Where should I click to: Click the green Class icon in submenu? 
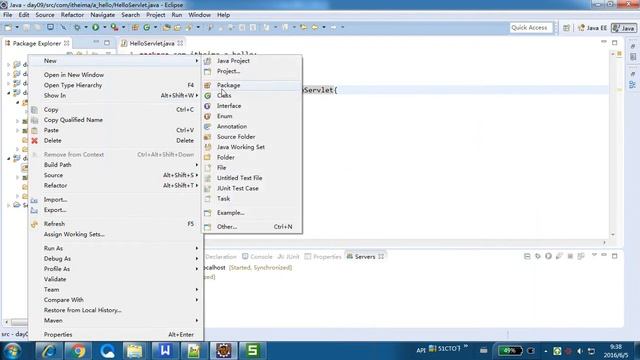coord(208,96)
